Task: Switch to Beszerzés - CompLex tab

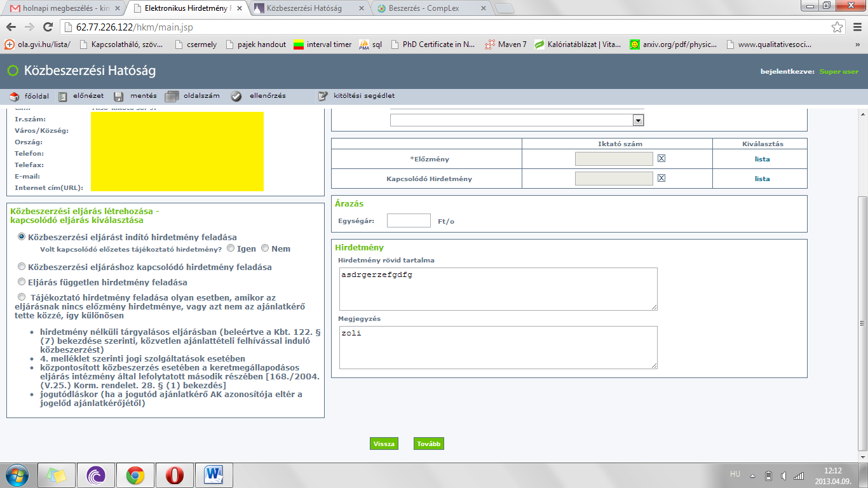Action: click(431, 8)
